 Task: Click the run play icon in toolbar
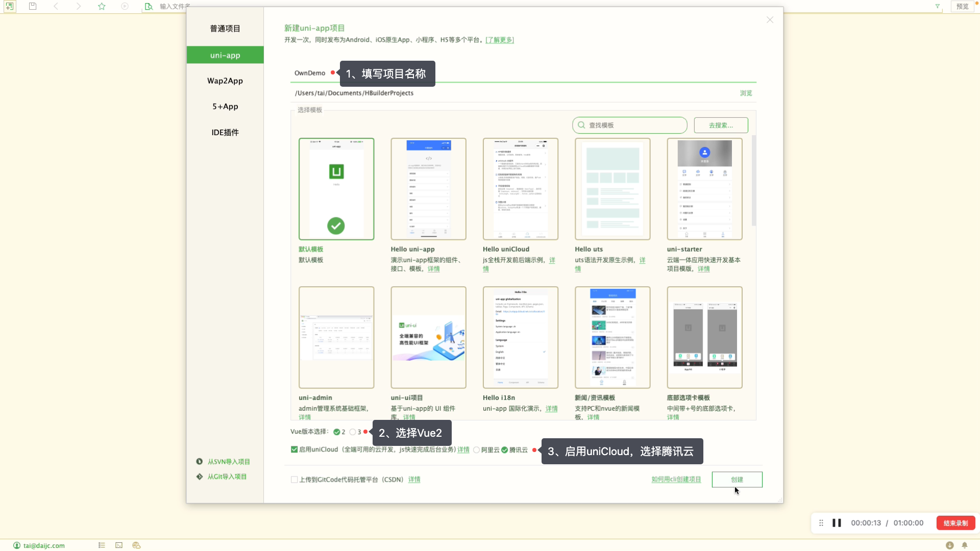click(125, 6)
